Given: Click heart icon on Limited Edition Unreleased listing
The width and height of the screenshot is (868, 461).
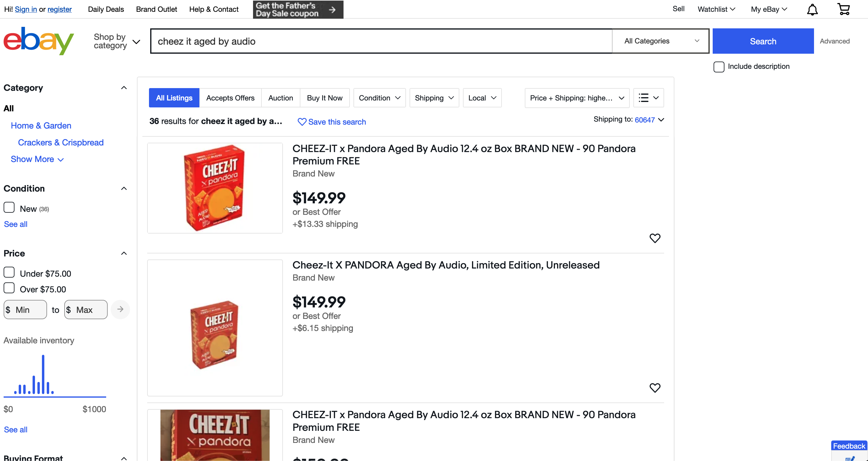Looking at the screenshot, I should tap(655, 388).
